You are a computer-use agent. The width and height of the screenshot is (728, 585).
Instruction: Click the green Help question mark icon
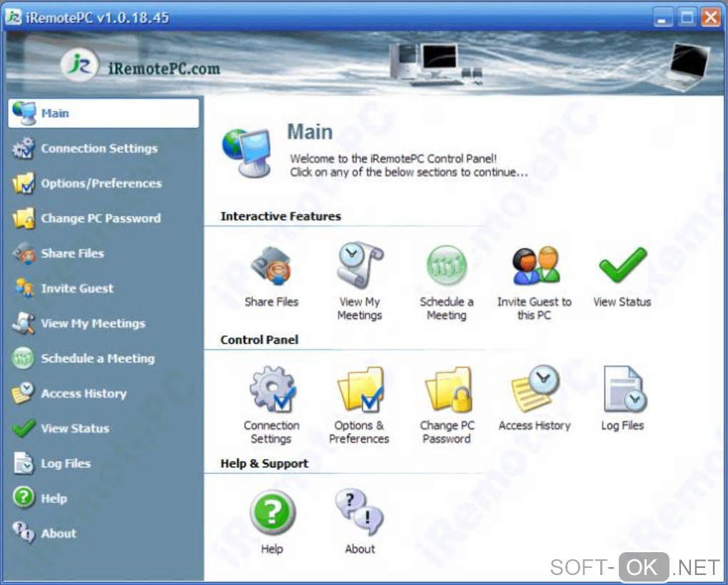coord(273,513)
